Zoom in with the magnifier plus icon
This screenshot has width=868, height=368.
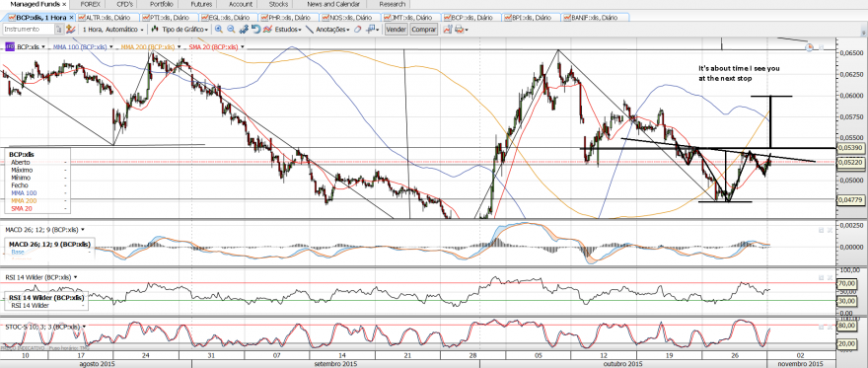[219, 29]
